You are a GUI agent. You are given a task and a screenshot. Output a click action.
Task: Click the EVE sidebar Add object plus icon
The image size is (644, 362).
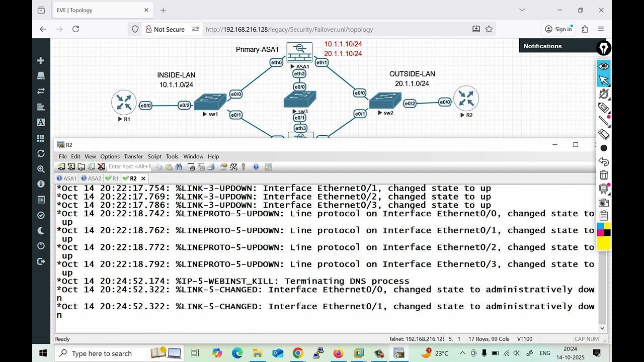coord(41,60)
